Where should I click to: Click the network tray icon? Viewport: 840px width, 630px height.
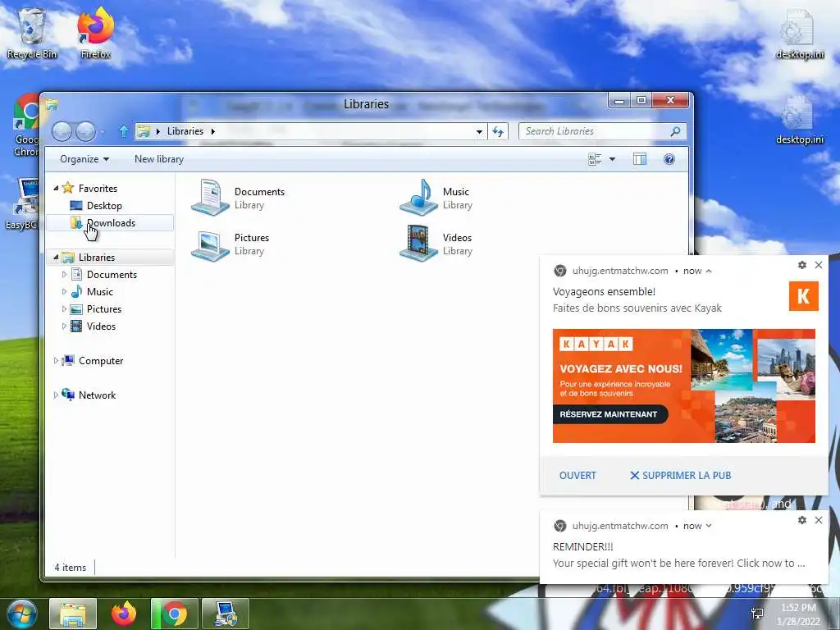757,614
